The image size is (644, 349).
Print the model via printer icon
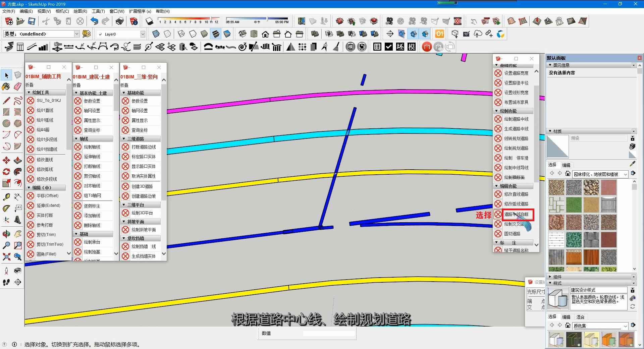120,21
